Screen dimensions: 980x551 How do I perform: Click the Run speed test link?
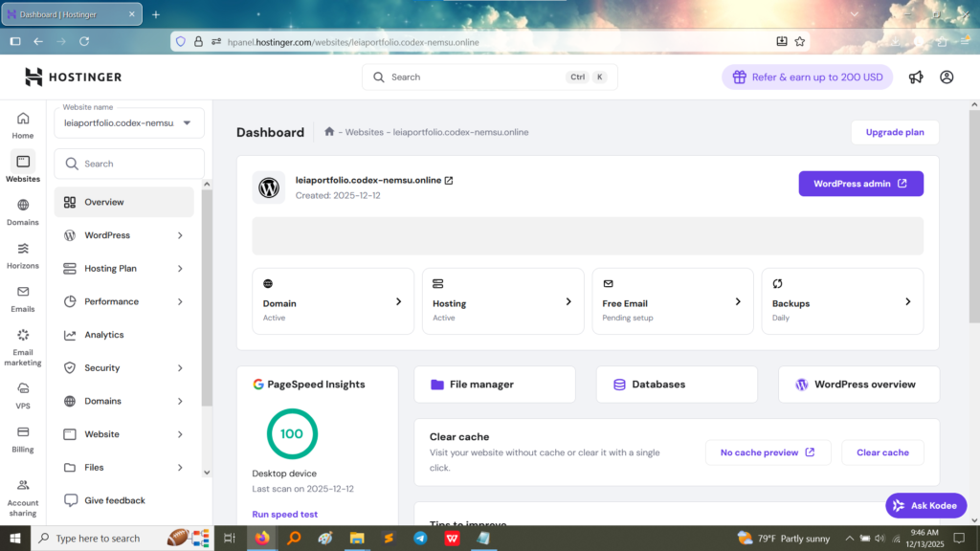click(x=284, y=515)
